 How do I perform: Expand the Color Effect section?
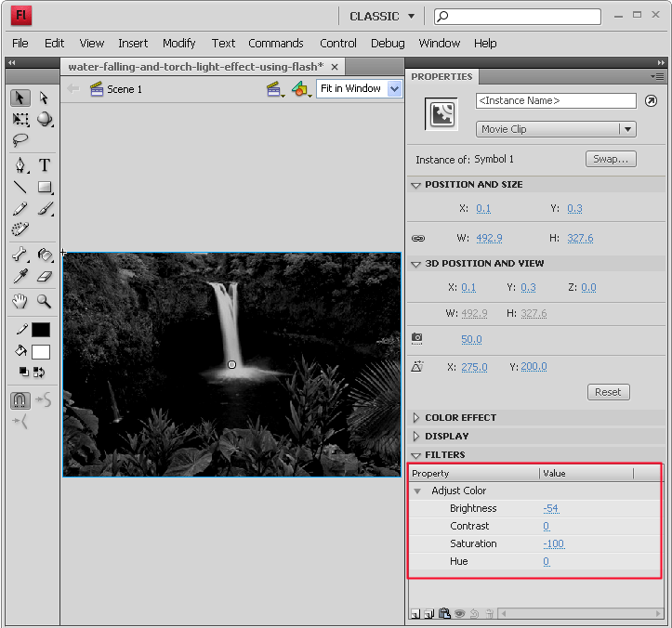(416, 418)
